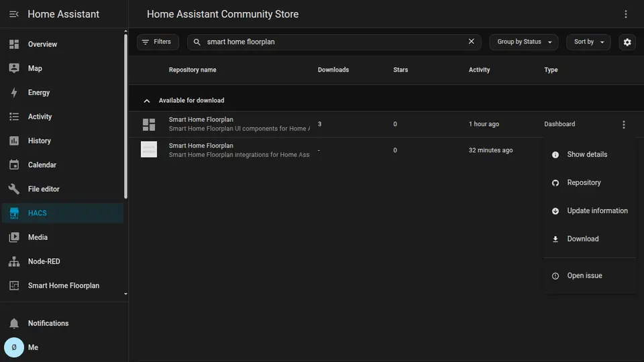Open the Activity panel
Screen dimensions: 644x362
click(x=62, y=117)
